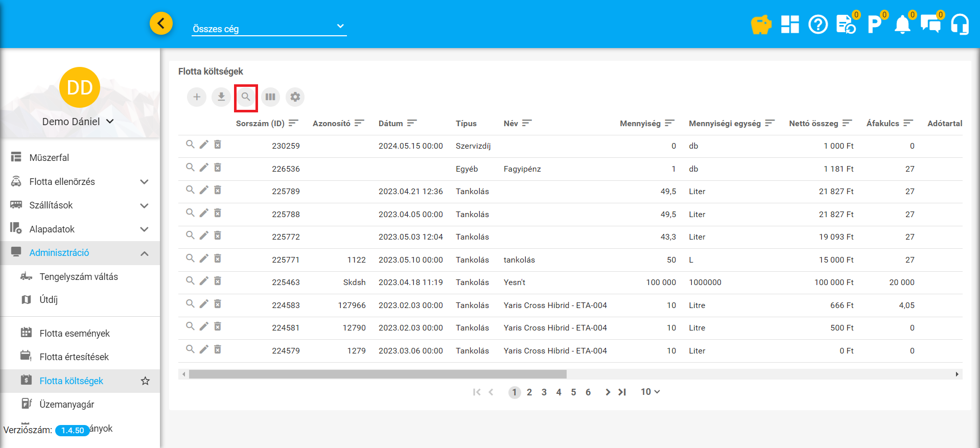
Task: Open the Összes cég company dropdown
Action: tap(269, 29)
